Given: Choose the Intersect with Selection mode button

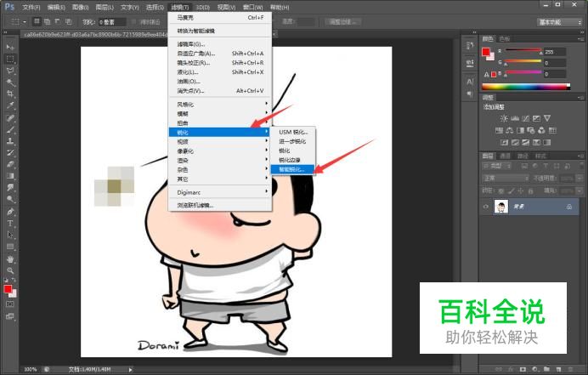Looking at the screenshot, I should click(68, 22).
